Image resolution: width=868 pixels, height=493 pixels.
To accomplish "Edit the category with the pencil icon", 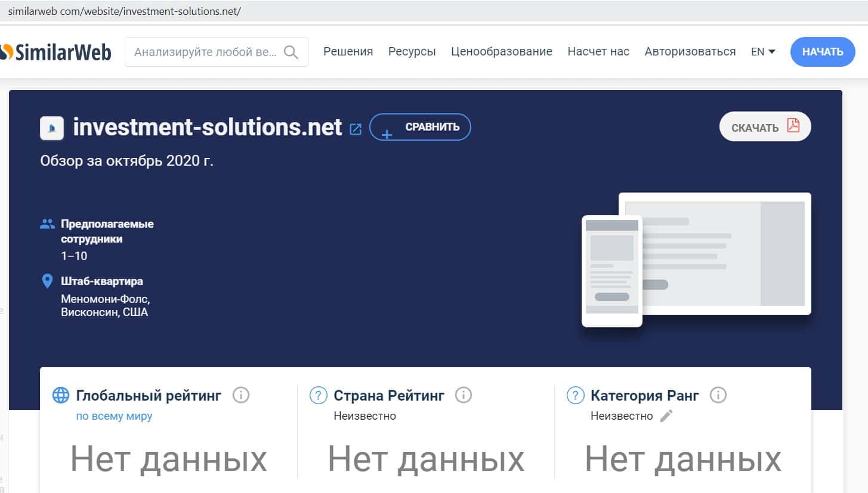I will click(x=666, y=416).
